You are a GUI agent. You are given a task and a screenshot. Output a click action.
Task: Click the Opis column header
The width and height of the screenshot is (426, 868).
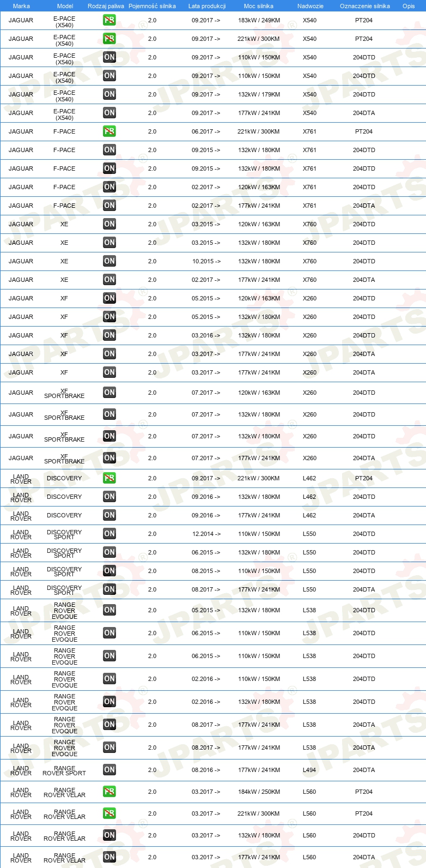coord(409,6)
